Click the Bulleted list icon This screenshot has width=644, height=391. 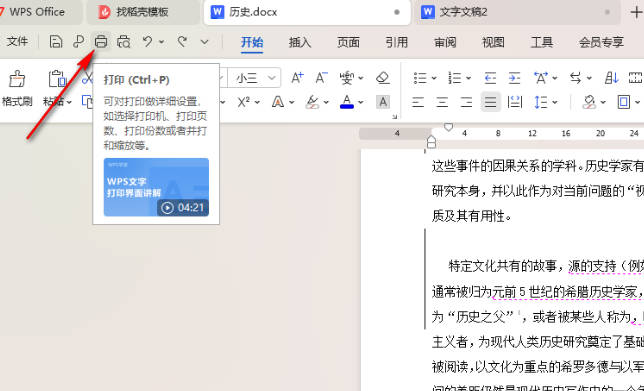[420, 78]
